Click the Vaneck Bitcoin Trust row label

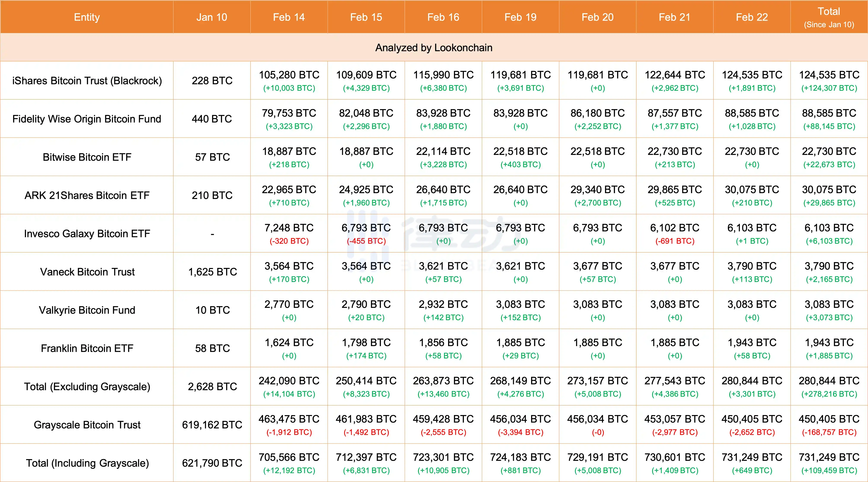pyautogui.click(x=87, y=272)
